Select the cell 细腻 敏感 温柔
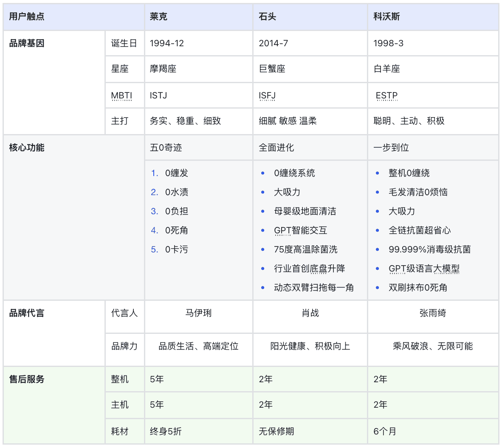The image size is (502, 448). [x=310, y=121]
